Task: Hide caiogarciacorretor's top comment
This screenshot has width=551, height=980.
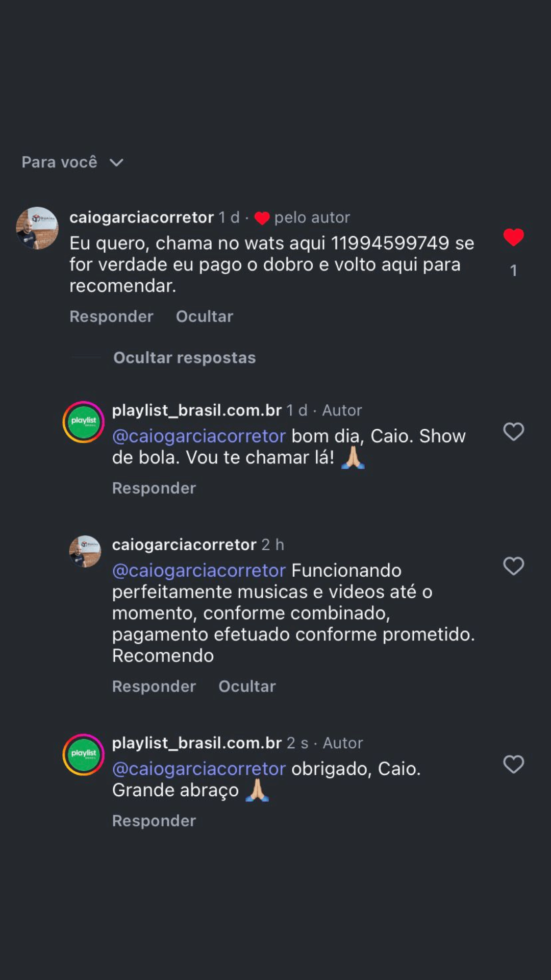Action: pos(204,316)
